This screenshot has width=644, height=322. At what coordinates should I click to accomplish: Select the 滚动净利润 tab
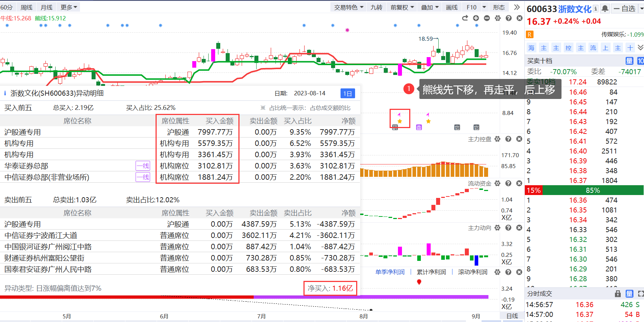pos(473,272)
